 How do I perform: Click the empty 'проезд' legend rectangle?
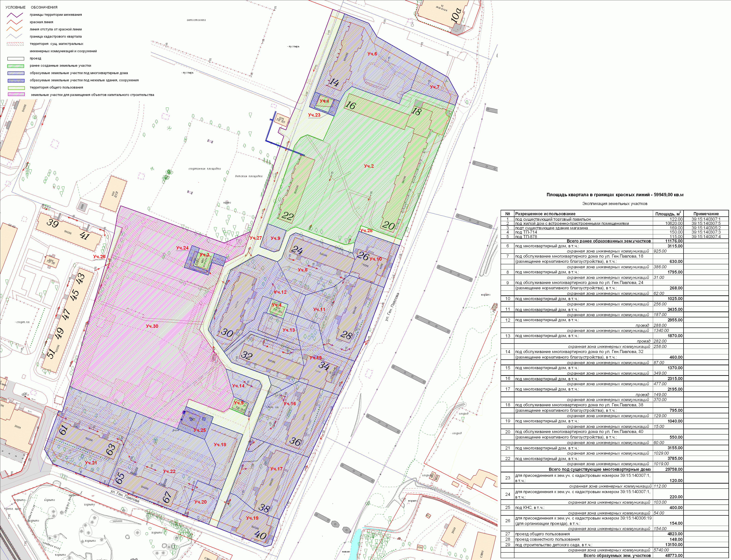tap(16, 58)
